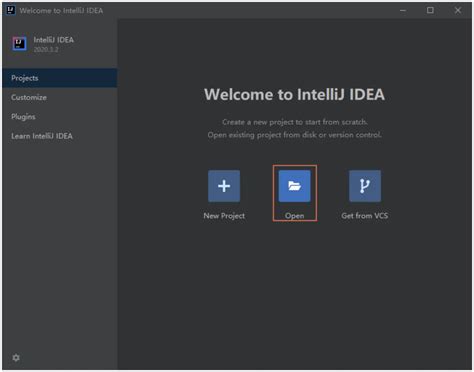Click the Get from VCS label

tap(365, 216)
